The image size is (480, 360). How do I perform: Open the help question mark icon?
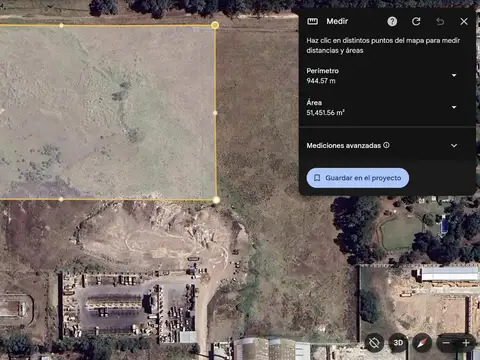click(392, 21)
